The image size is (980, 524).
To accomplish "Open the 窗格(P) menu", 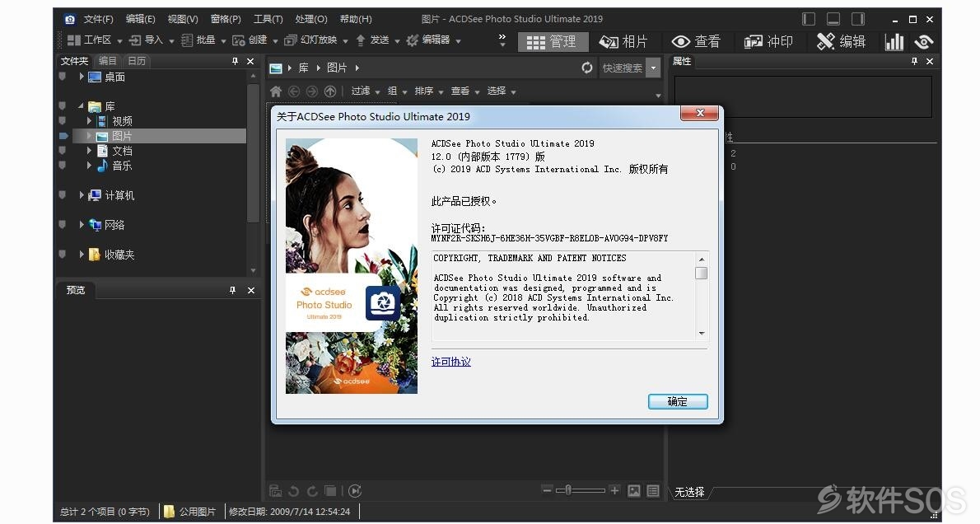I will pyautogui.click(x=226, y=20).
